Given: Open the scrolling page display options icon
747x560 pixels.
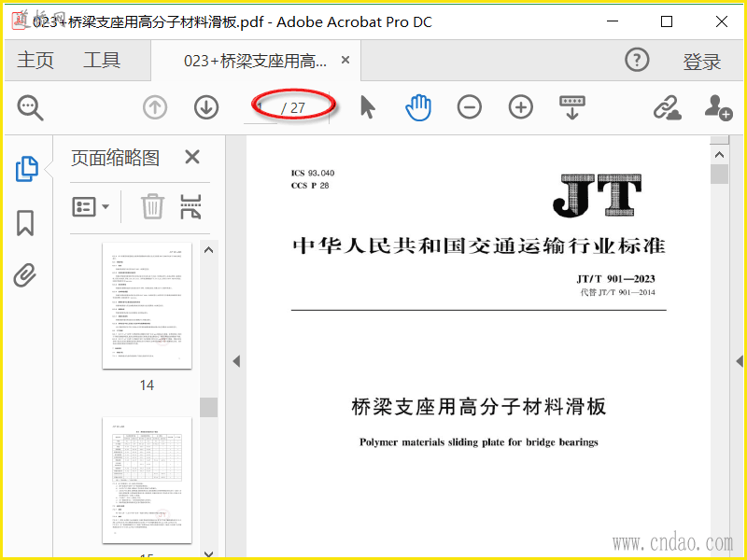Looking at the screenshot, I should click(x=572, y=107).
